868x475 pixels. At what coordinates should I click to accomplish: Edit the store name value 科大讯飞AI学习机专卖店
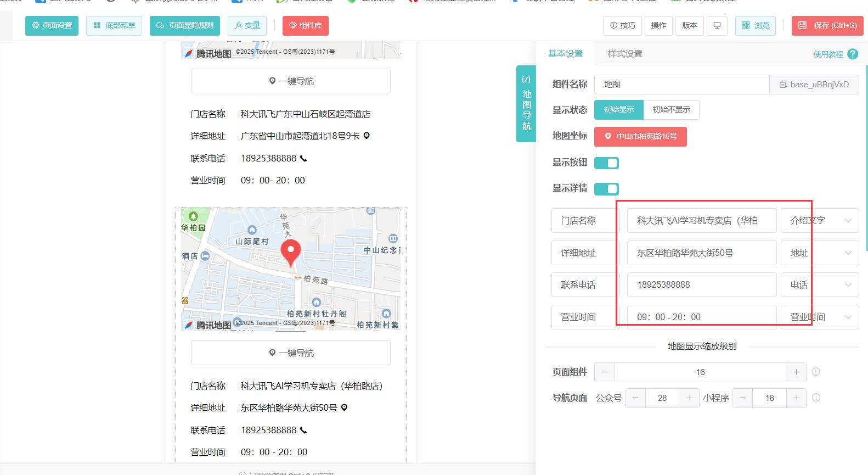coord(702,221)
